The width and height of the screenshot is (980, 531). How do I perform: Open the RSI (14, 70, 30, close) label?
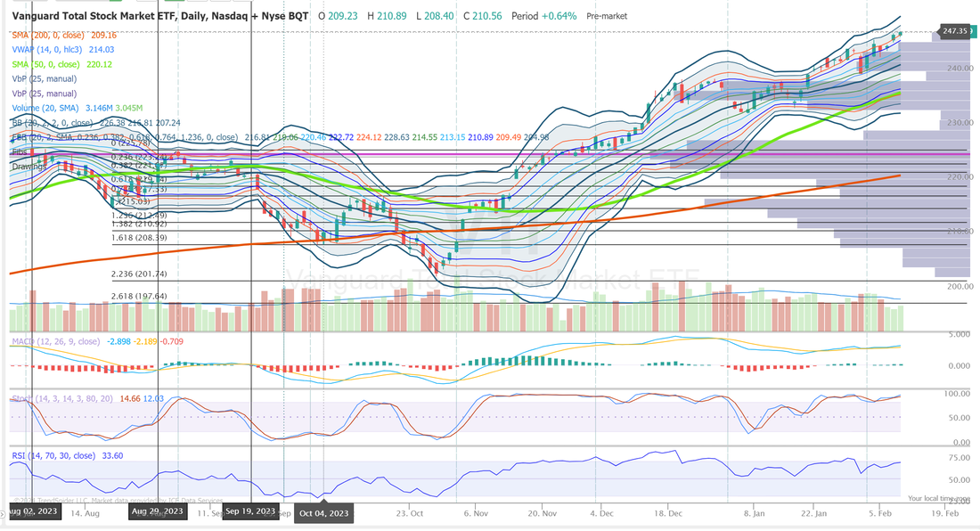pyautogui.click(x=53, y=456)
